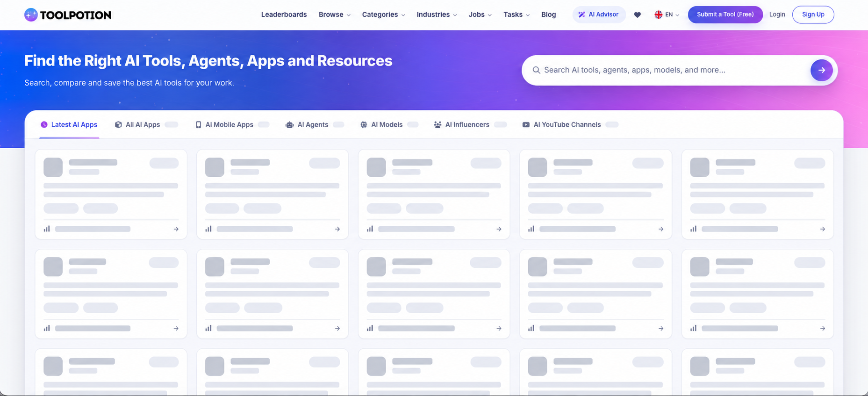Image resolution: width=868 pixels, height=396 pixels.
Task: Click the Sign Up button
Action: tap(813, 14)
